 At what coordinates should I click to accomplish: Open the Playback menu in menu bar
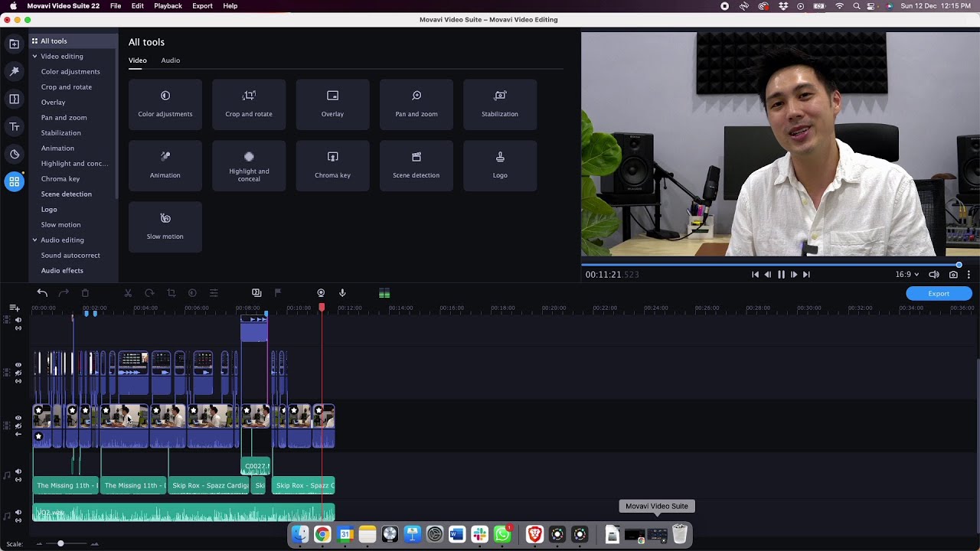(168, 6)
